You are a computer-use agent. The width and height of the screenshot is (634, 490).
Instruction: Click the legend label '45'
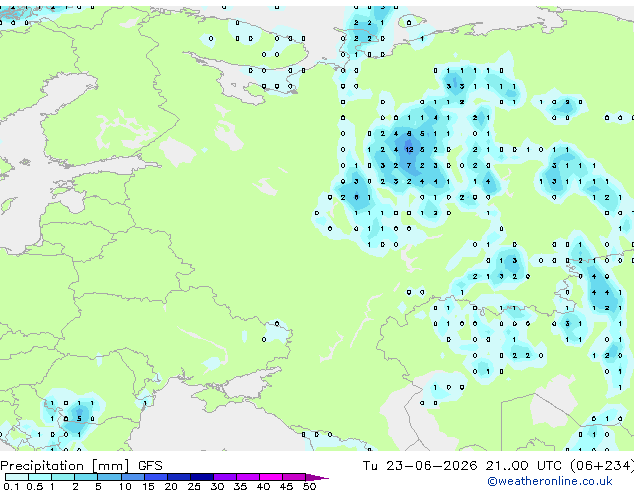(286, 486)
